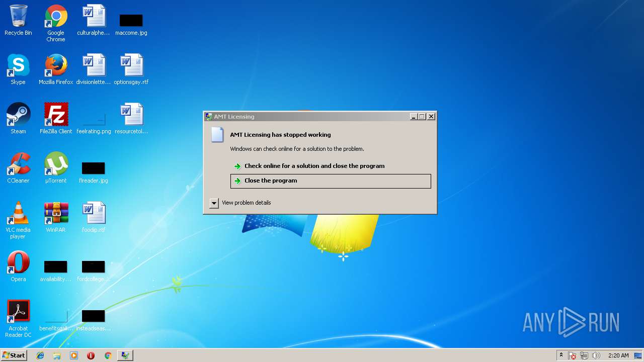Open the CCleaner desktop shortcut
644x362 pixels.
coord(18,168)
